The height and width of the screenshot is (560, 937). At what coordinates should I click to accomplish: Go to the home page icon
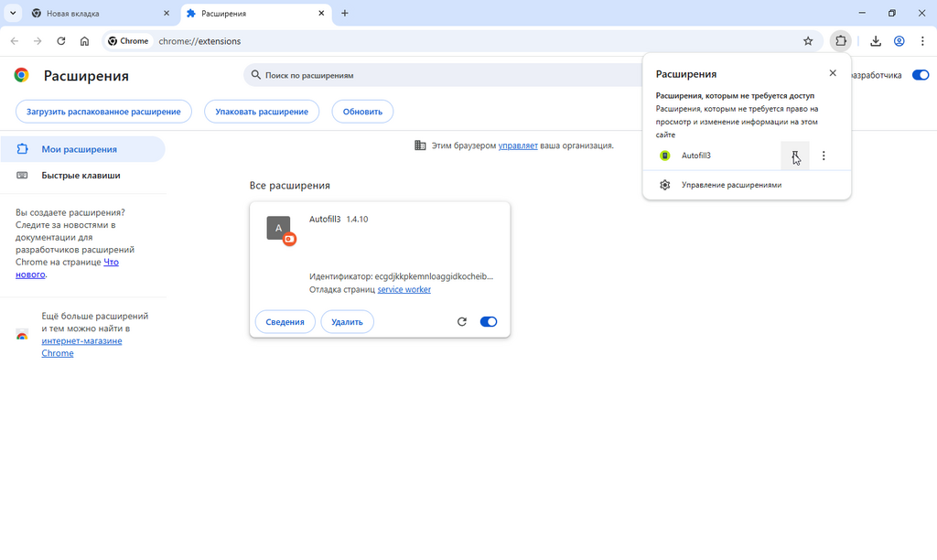point(84,41)
